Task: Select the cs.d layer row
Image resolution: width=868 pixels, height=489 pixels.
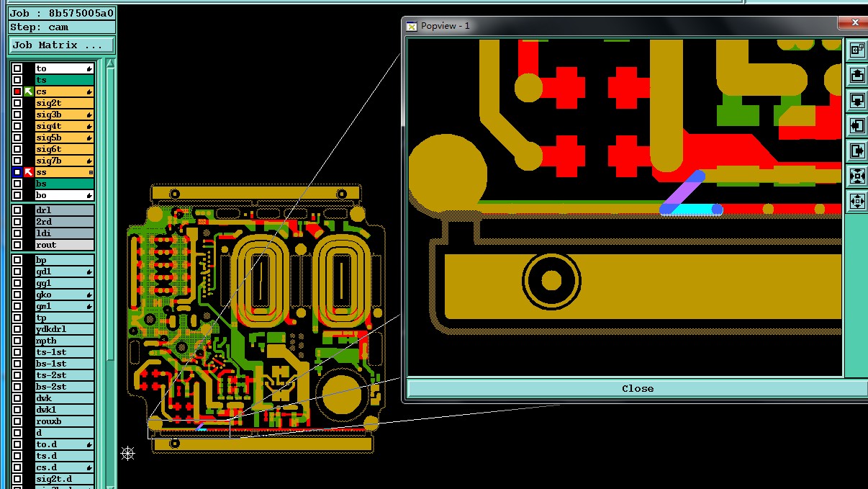Action: tap(64, 467)
